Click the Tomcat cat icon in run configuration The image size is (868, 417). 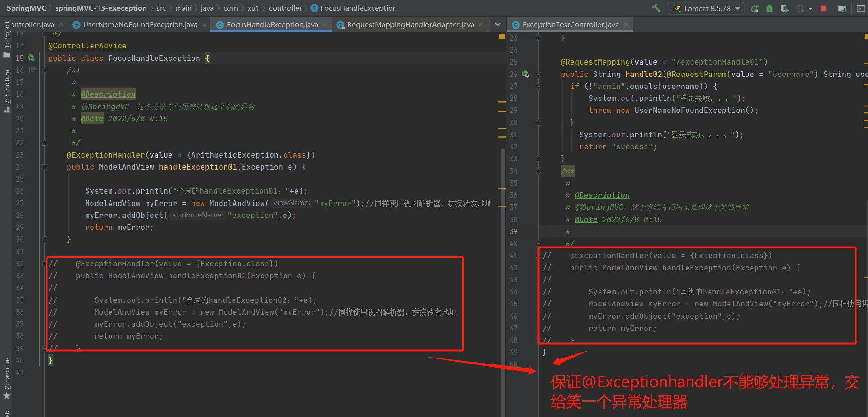coord(677,8)
